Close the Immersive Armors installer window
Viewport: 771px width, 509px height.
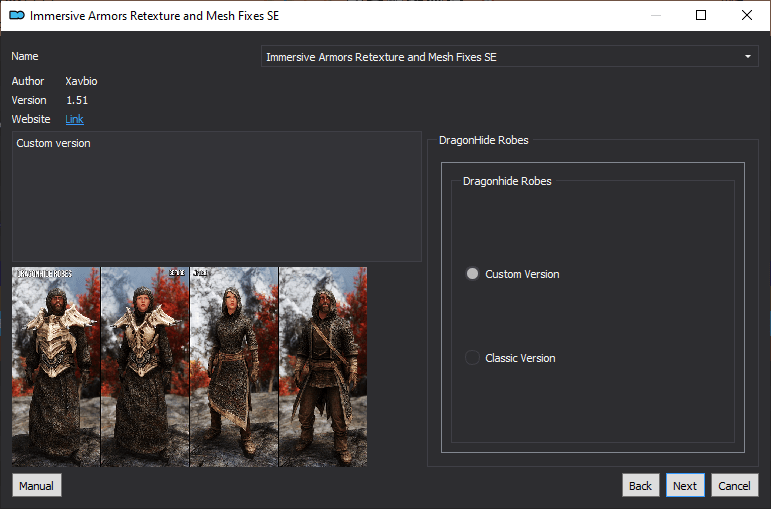coord(747,16)
